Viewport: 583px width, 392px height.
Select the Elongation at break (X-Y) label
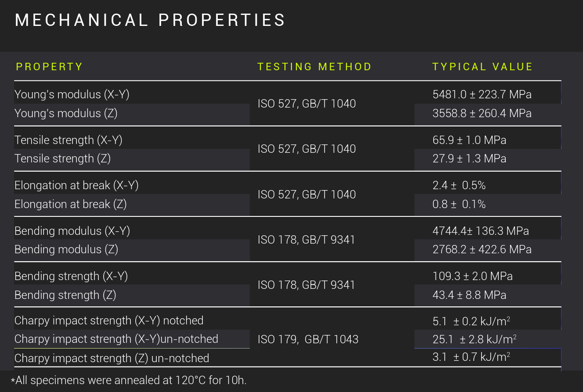pyautogui.click(x=76, y=185)
